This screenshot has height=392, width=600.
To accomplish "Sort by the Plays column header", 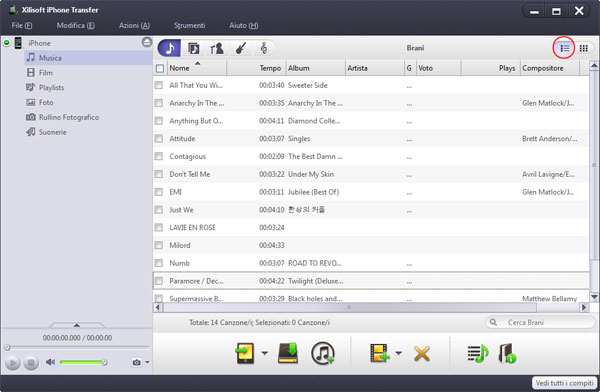I will point(491,68).
